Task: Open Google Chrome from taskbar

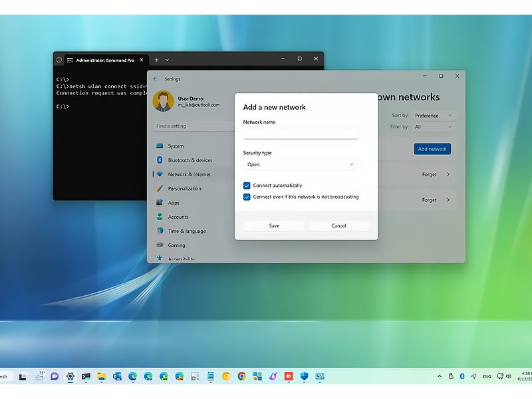Action: [242, 376]
